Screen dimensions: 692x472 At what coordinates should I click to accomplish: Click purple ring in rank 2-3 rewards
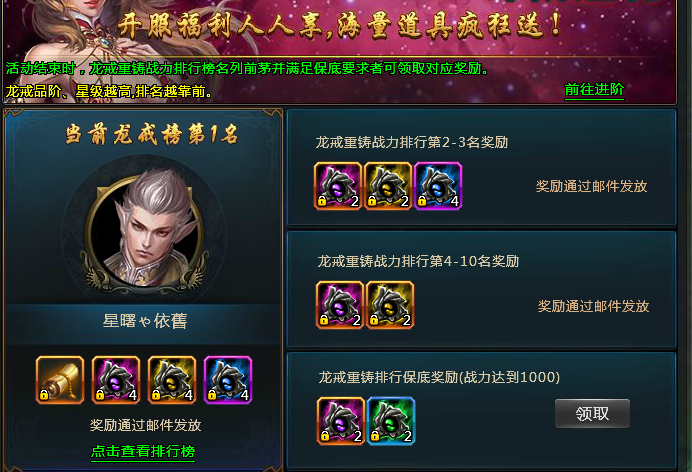click(338, 186)
